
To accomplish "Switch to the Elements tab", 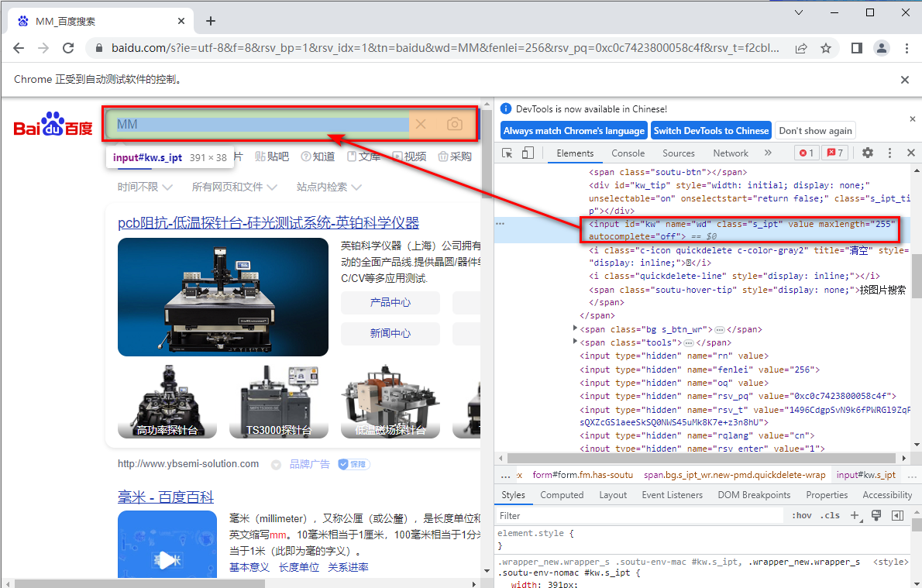I will 575,153.
